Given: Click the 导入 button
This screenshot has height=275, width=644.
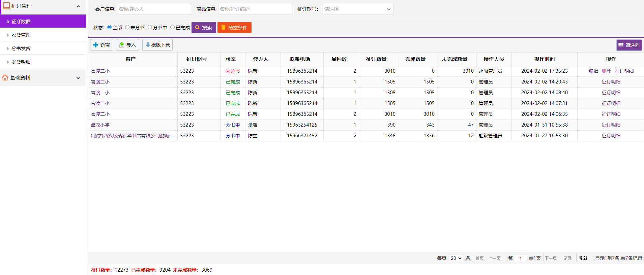Looking at the screenshot, I should [x=127, y=45].
